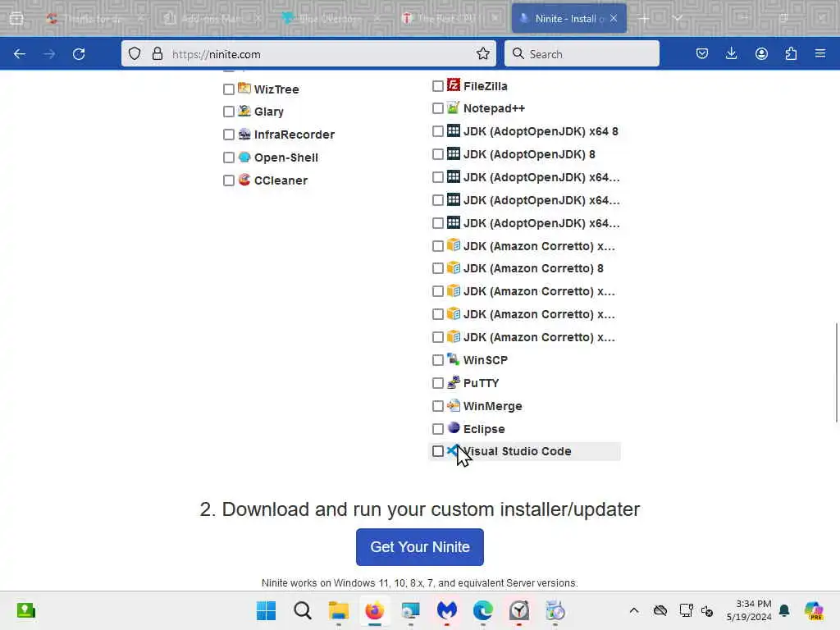Tick the WizTree checkbox
The height and width of the screenshot is (630, 840).
229,89
